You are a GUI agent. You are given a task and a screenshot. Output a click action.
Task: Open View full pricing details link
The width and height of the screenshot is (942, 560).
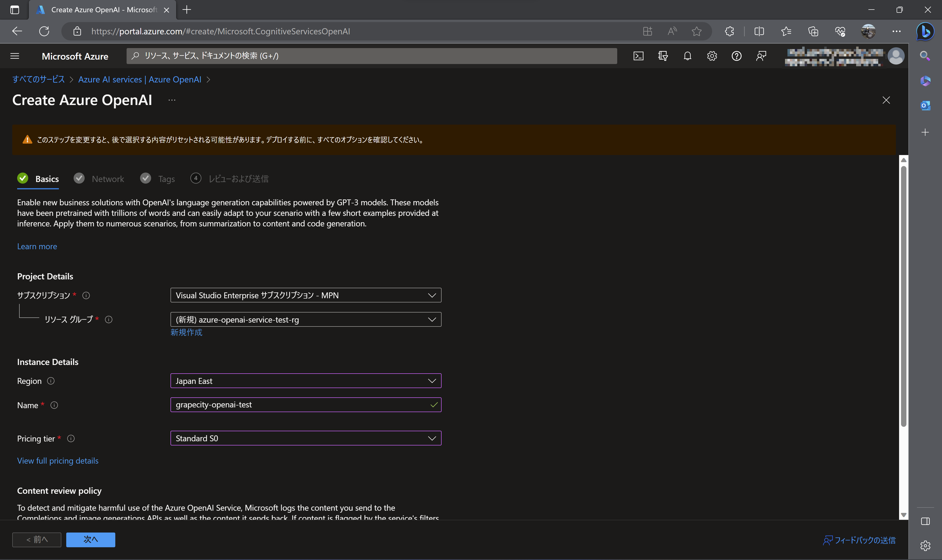58,461
